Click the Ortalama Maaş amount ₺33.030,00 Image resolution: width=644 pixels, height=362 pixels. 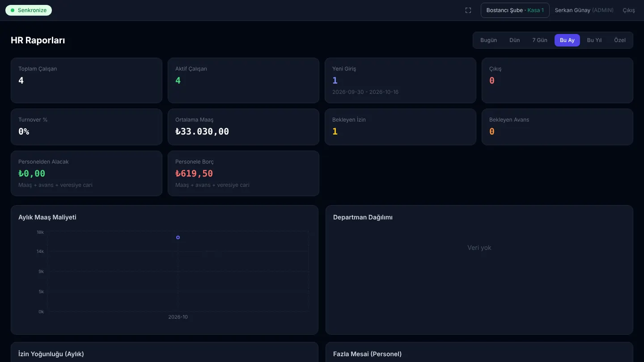[202, 132]
